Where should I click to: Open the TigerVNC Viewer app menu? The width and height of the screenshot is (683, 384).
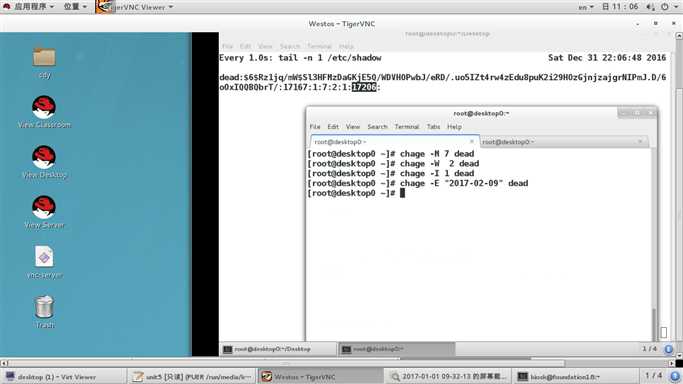[x=135, y=7]
